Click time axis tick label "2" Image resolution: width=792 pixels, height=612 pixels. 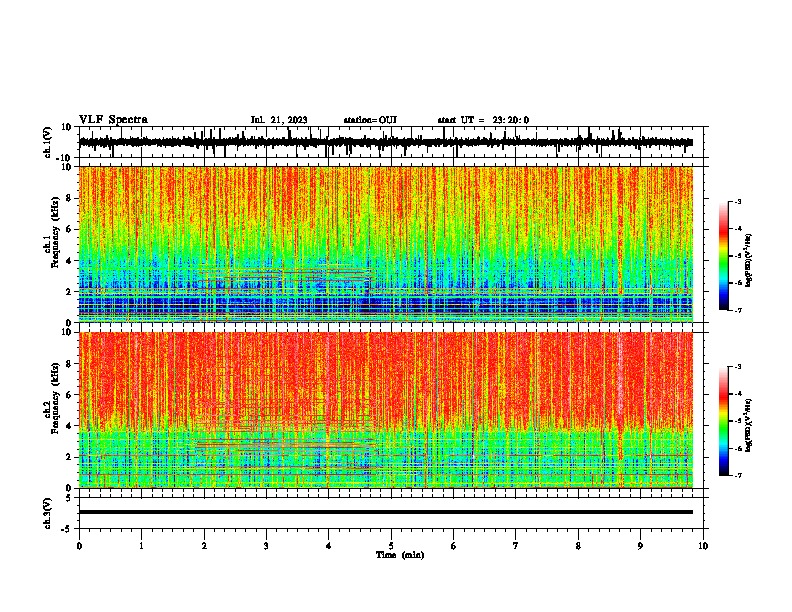click(x=204, y=546)
